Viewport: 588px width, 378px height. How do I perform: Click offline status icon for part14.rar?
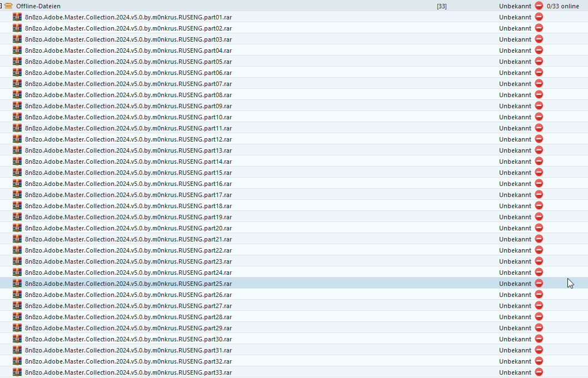coord(539,161)
